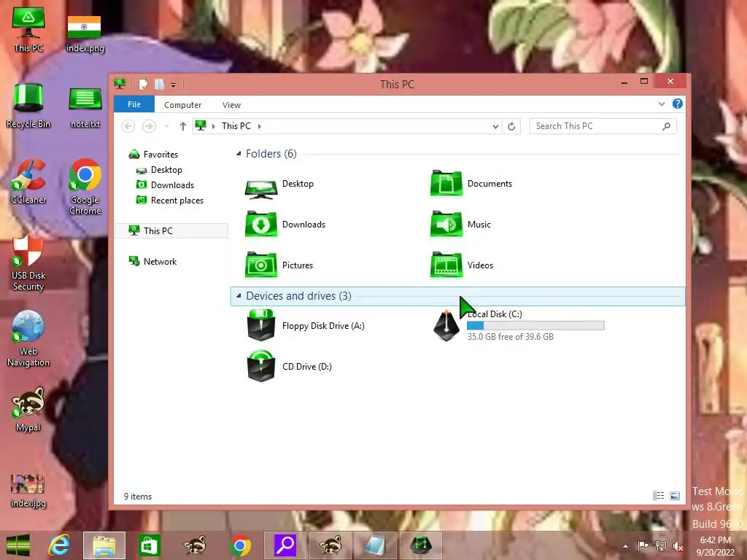Expand the ribbon with the chevron
Screen dimensions: 747x560
point(661,104)
